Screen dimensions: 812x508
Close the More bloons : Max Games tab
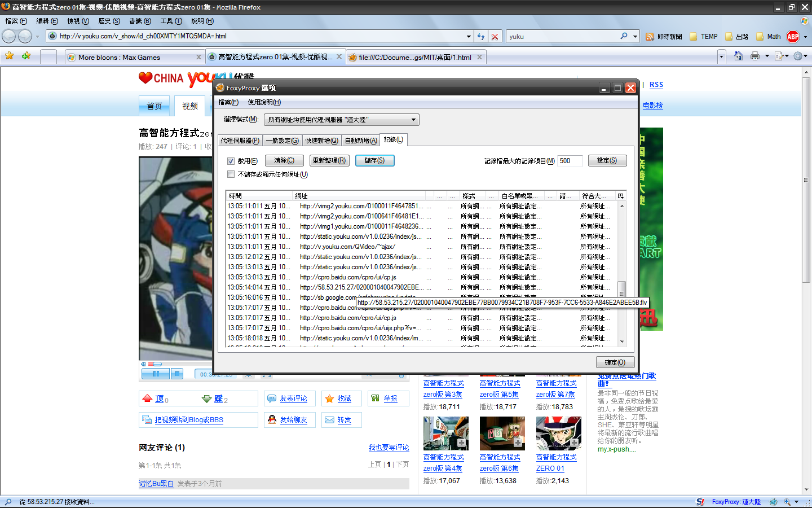tap(198, 57)
